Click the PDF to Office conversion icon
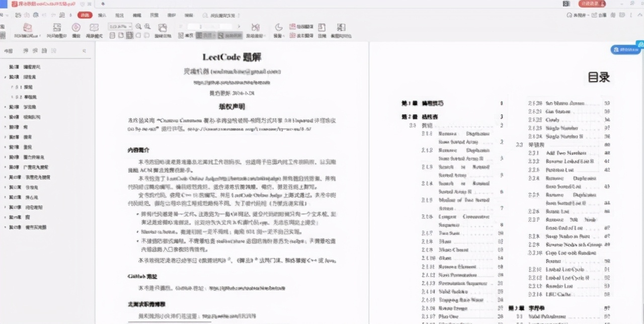 pyautogui.click(x=27, y=27)
